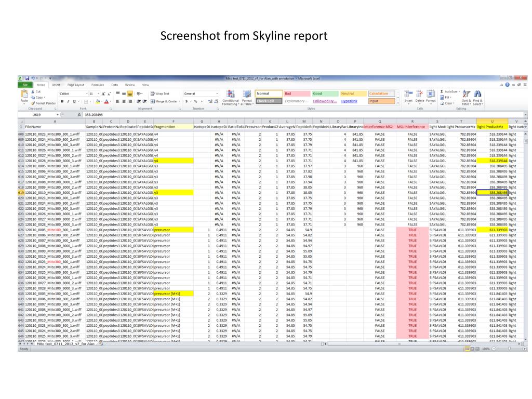Open the Name Box dropdown next to U619
This screenshot has height=399, width=532.
point(58,115)
